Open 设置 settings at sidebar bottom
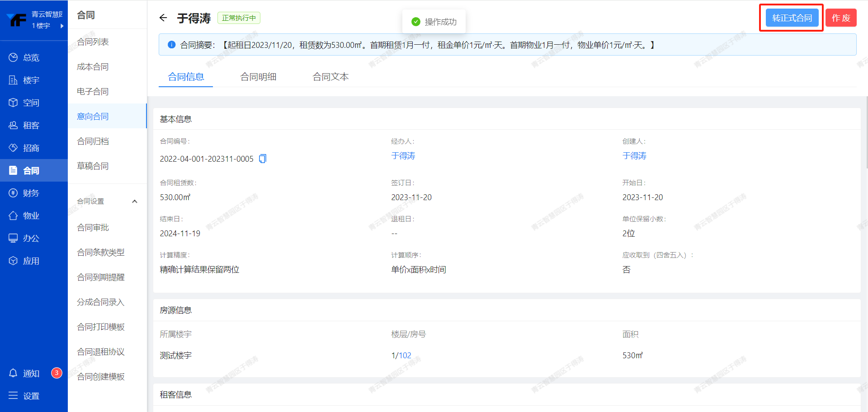 (x=31, y=396)
